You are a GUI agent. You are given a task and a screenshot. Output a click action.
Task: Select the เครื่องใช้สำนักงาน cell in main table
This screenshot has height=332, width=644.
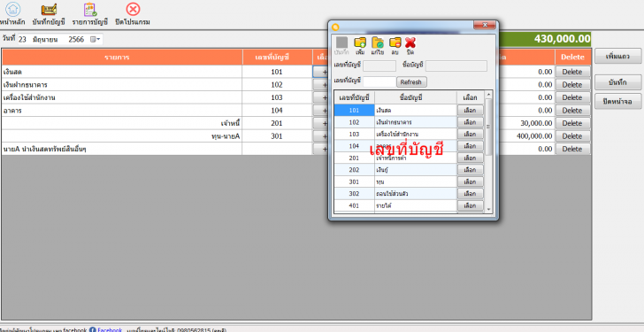pos(122,97)
